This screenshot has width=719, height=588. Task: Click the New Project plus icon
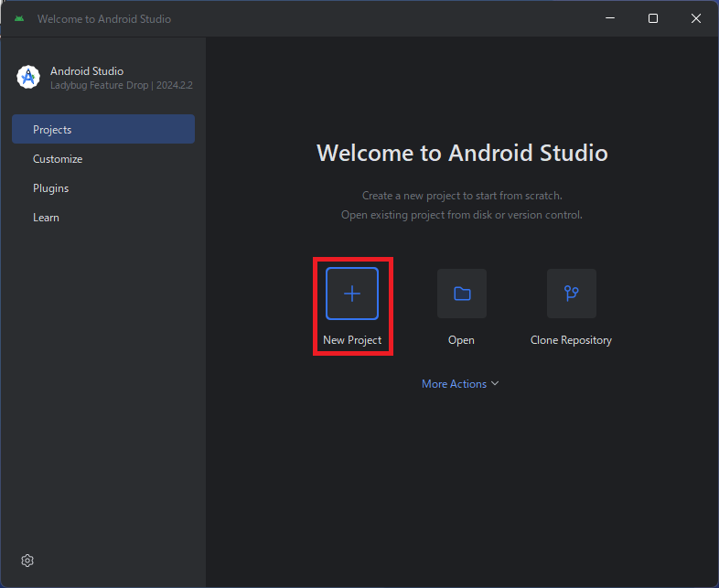352,294
